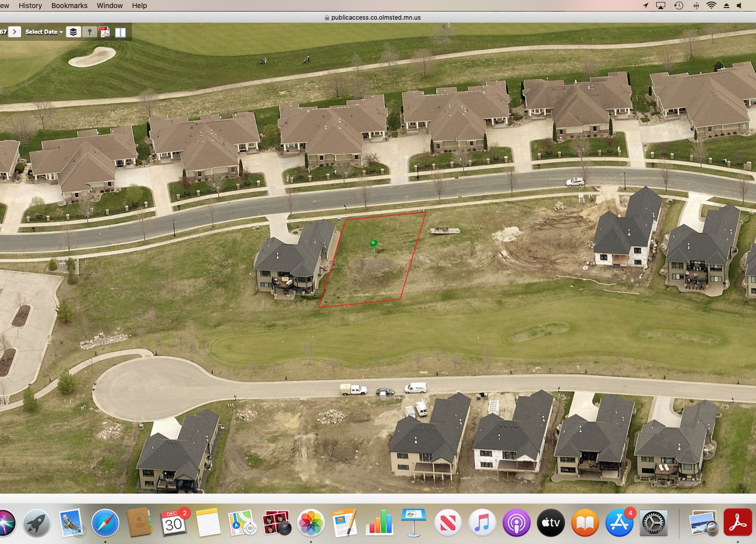Advance to the next image with the arrow
Screen dimensions: 756x544
point(15,32)
